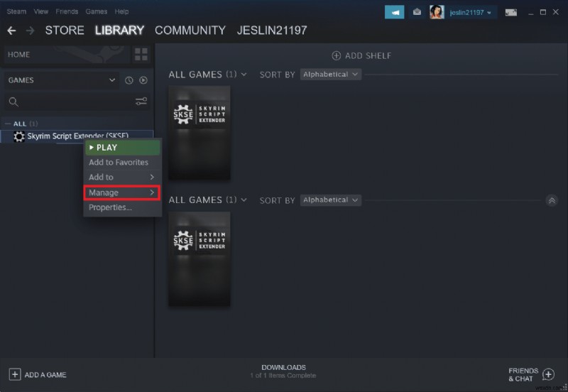Click the library search field
Screen dimensions: 568x392
(72, 102)
